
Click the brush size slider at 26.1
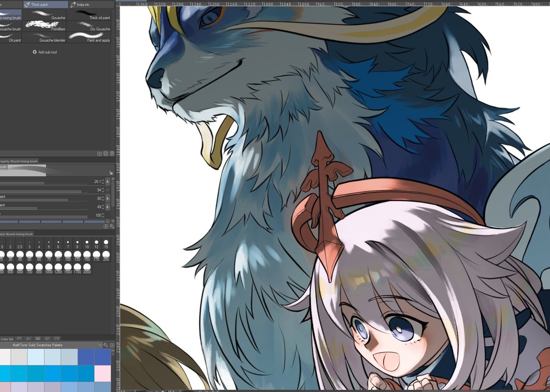44,183
